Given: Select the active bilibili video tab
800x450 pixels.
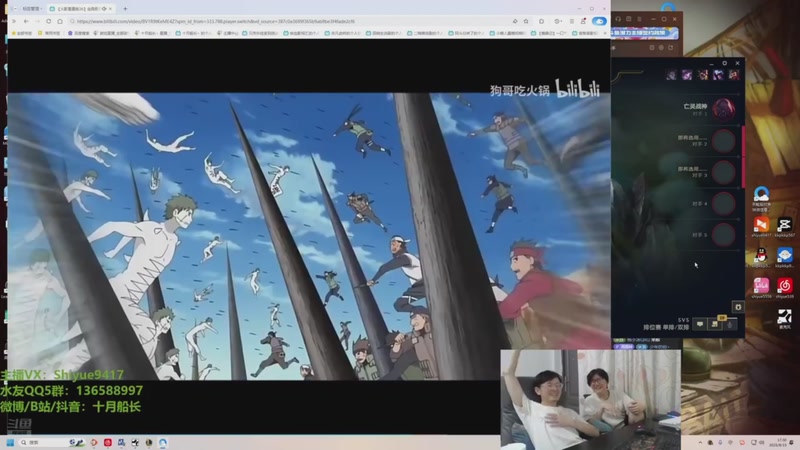Looking at the screenshot, I should 81,9.
